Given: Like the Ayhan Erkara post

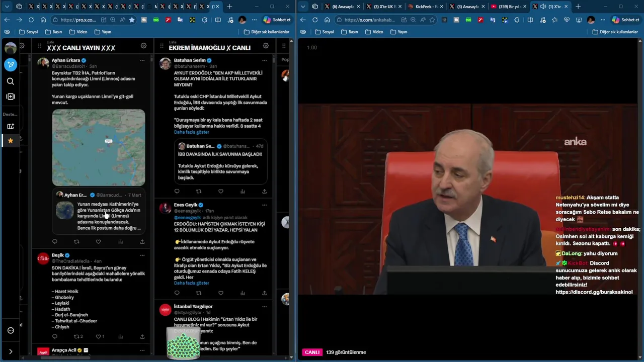Looking at the screenshot, I should (98, 242).
